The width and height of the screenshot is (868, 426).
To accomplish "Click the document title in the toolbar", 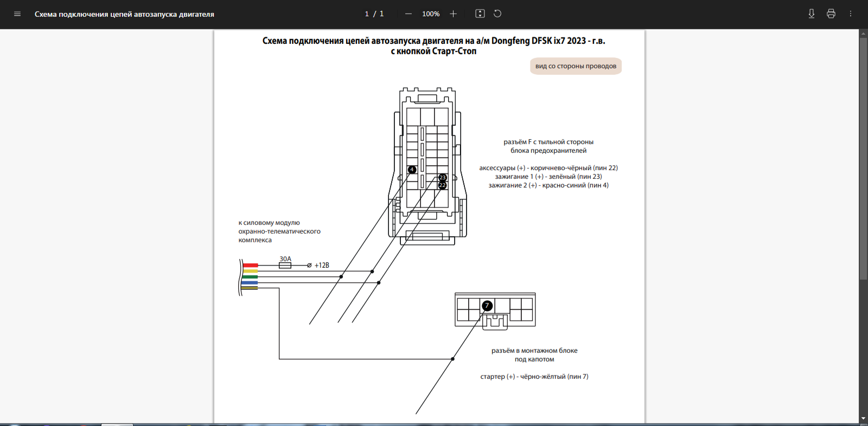I will point(124,14).
